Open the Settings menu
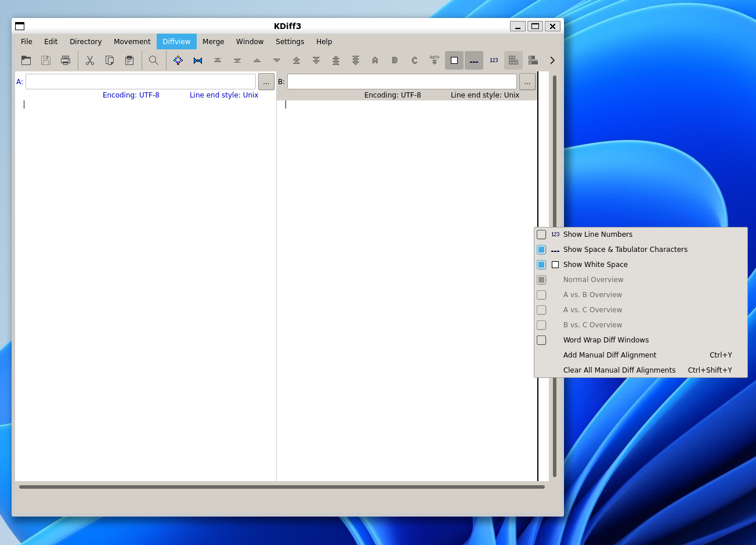The width and height of the screenshot is (756, 545). pyautogui.click(x=290, y=41)
